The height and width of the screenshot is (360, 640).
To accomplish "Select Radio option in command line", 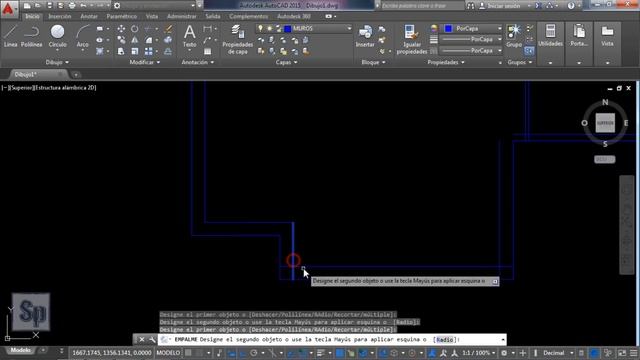I will [x=444, y=340].
